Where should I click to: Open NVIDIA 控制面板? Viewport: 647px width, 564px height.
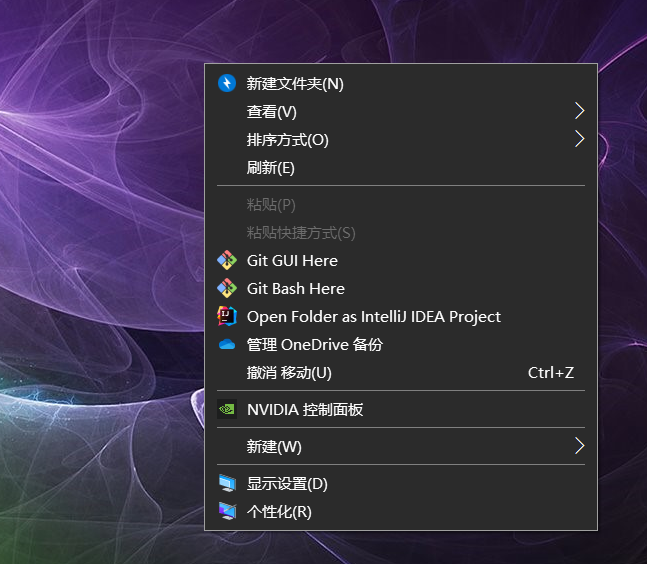401,409
